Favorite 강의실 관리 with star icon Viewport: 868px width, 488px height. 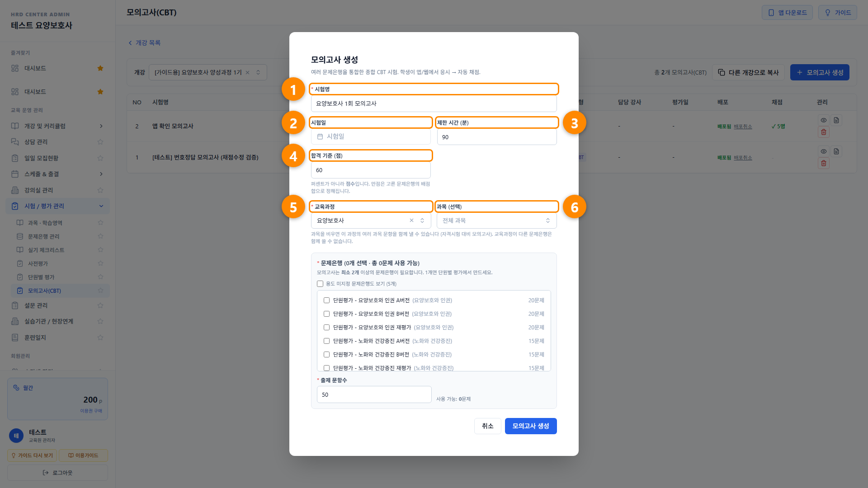[x=100, y=190]
